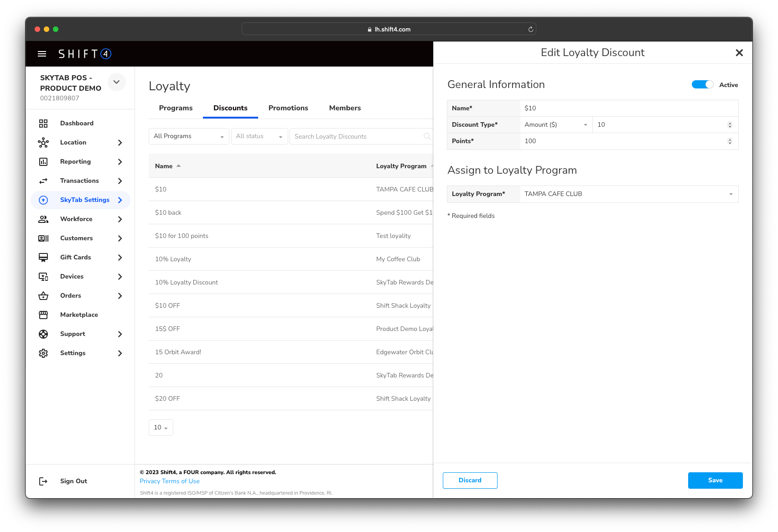
Task: Click the Sign Out icon
Action: coord(43,481)
